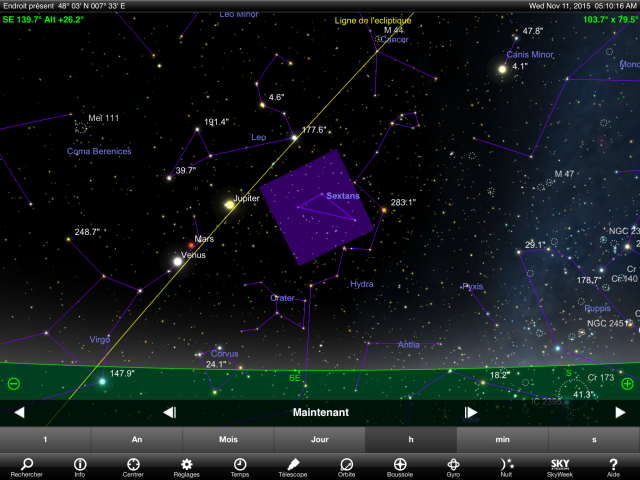
Task: Open the Rechercher search tool
Action: [27, 467]
